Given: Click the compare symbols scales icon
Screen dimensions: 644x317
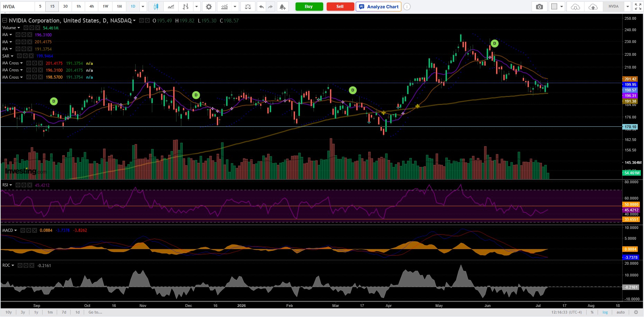Looking at the screenshot, I should point(248,7).
